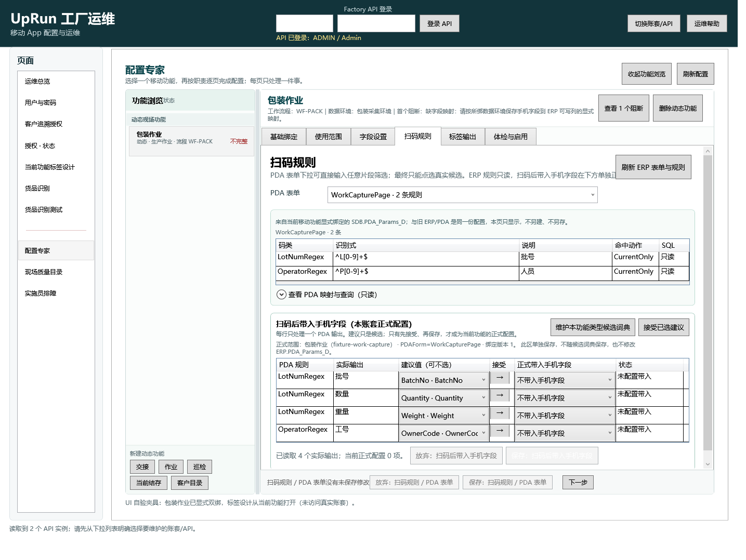
Task: Click the arrow accept button for 数量 row
Action: tap(500, 395)
